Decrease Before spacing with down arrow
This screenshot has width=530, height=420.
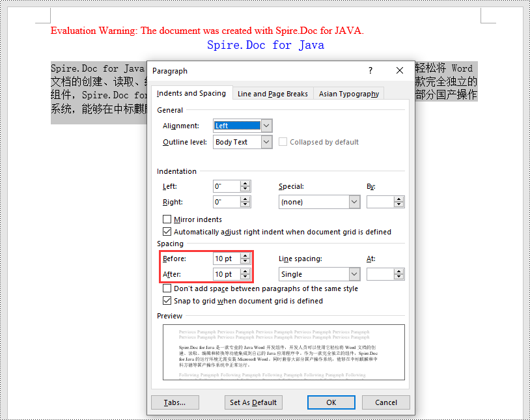[x=245, y=261]
